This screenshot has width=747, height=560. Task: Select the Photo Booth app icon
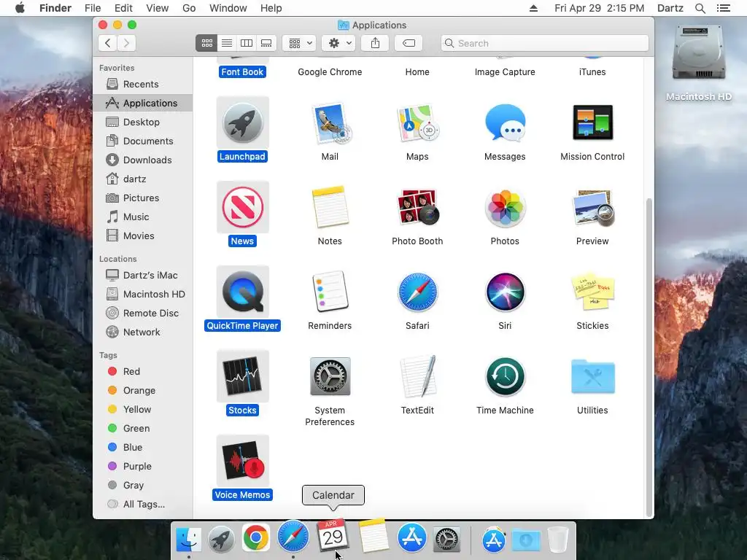pos(418,207)
